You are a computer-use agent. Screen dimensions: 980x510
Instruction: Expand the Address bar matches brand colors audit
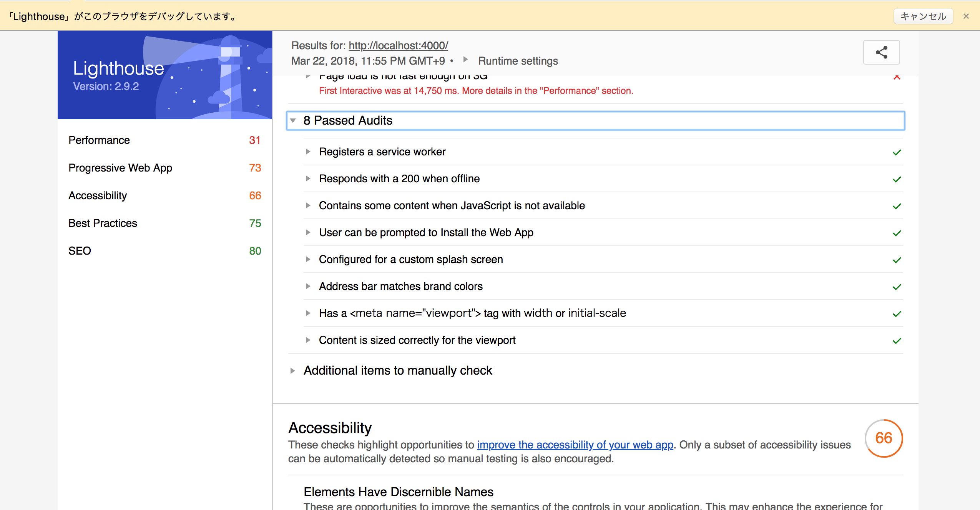[308, 286]
